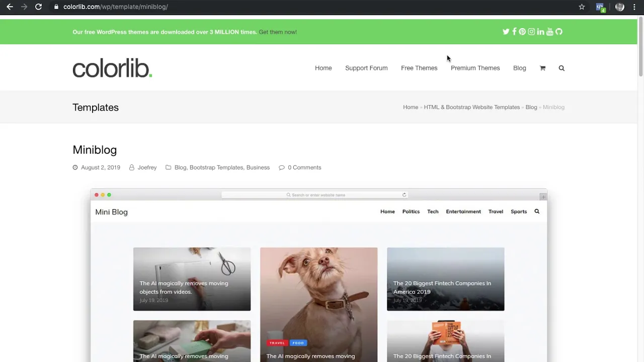
Task: Click the post date August 2, 2019
Action: coord(101,167)
